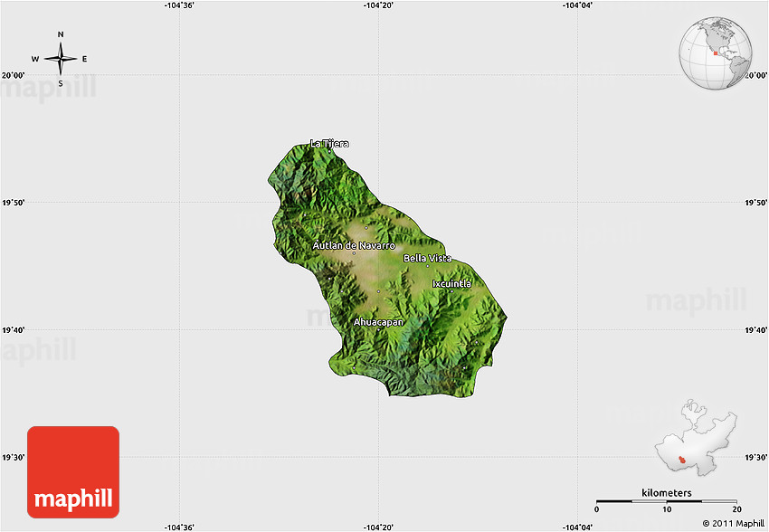Click the 19°40' latitude label on left
The width and height of the screenshot is (769, 532).
13,330
